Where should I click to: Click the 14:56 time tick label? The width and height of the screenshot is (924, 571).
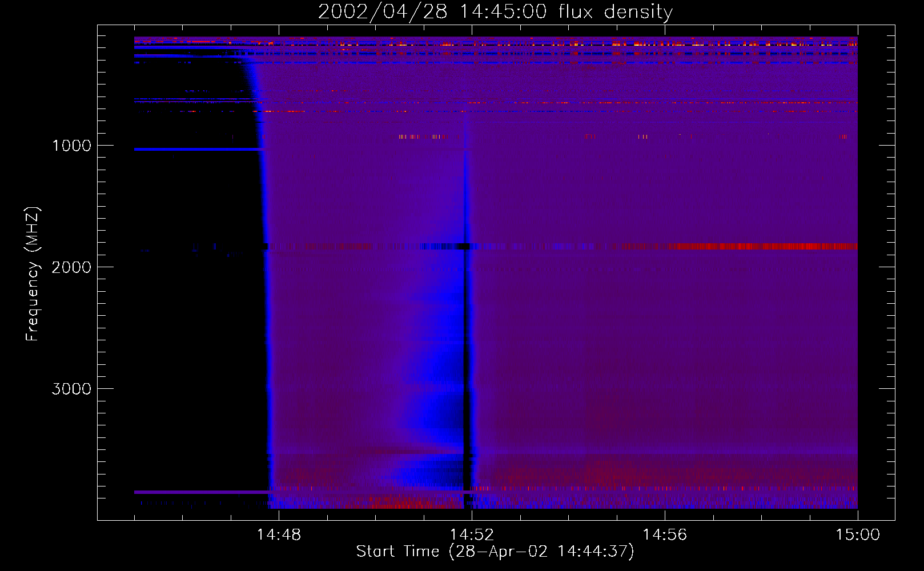(x=665, y=535)
